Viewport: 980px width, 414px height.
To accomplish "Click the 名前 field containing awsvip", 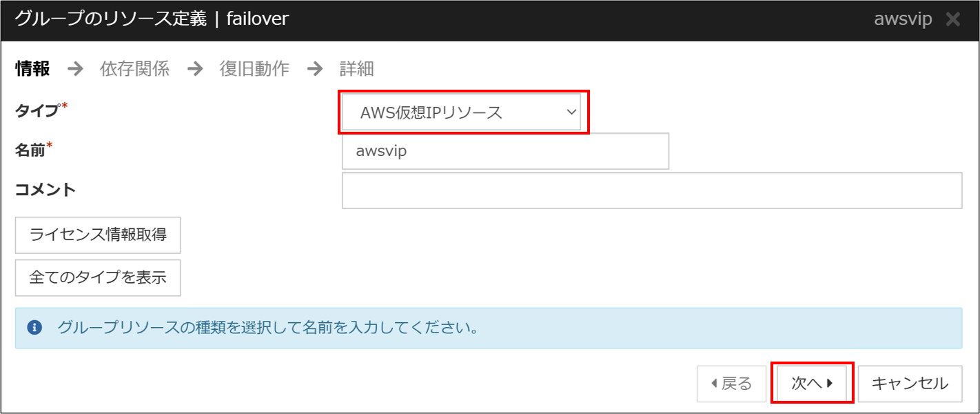I will [x=505, y=151].
